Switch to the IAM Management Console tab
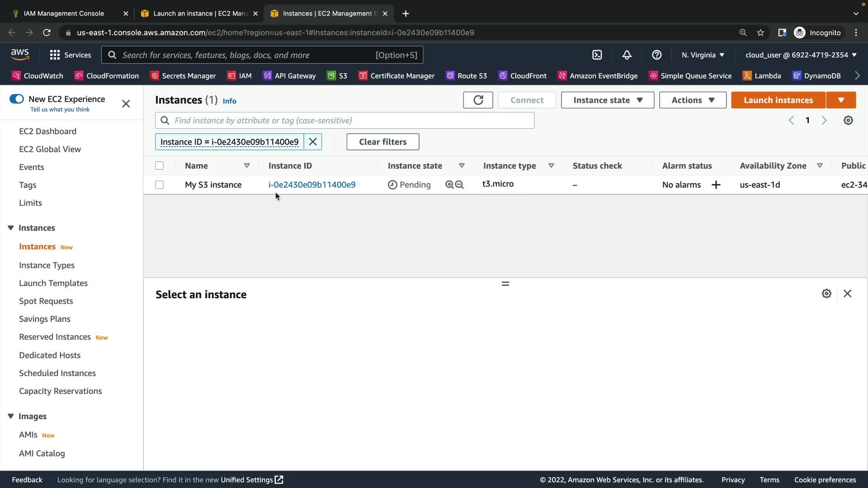This screenshot has height=488, width=868. pyautogui.click(x=64, y=13)
